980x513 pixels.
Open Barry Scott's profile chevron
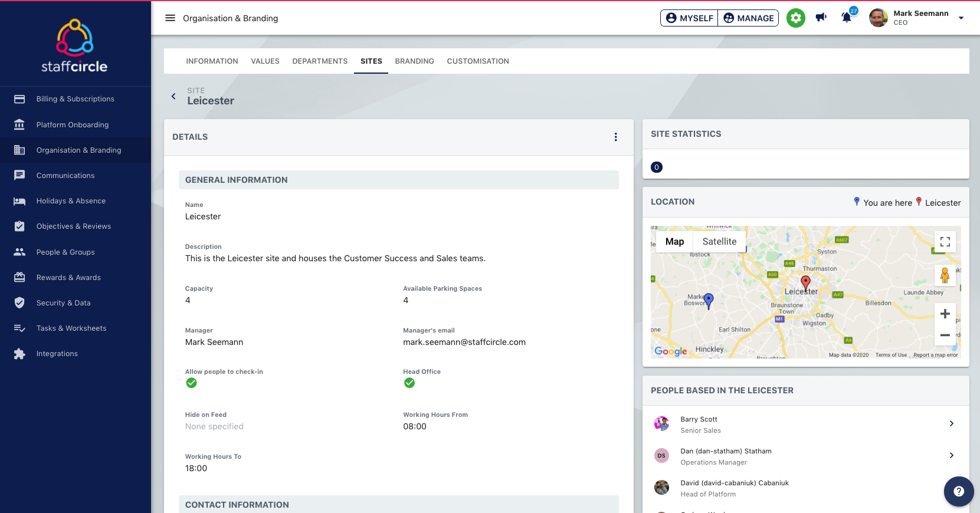[951, 423]
